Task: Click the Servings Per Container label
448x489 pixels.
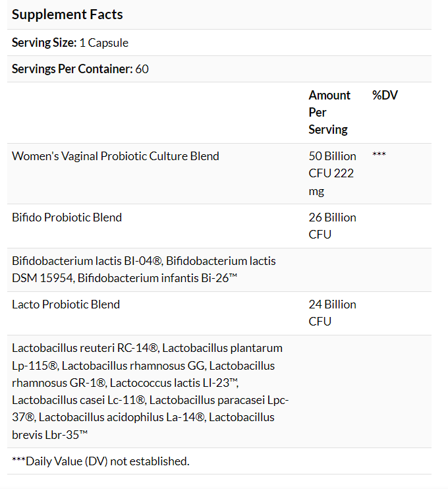Action: (72, 69)
